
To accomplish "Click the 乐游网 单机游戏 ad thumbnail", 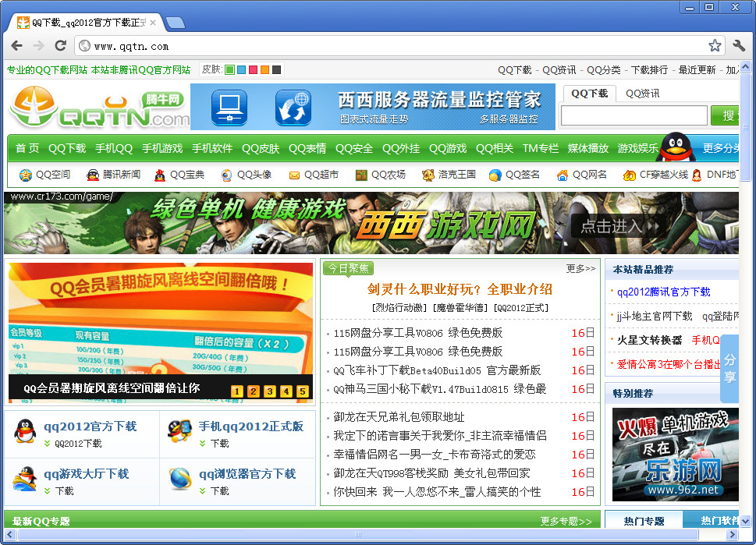I will click(676, 455).
